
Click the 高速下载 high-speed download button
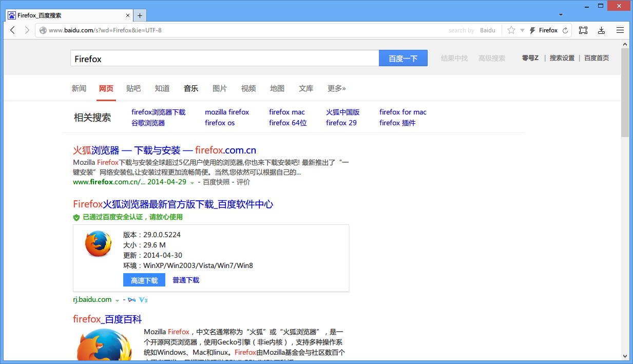[144, 280]
